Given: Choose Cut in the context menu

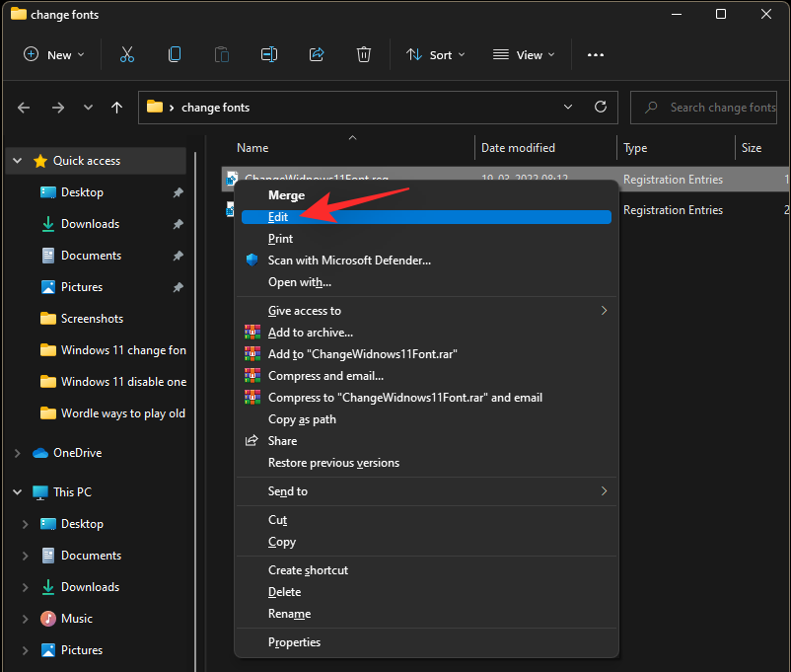Looking at the screenshot, I should tap(426, 520).
